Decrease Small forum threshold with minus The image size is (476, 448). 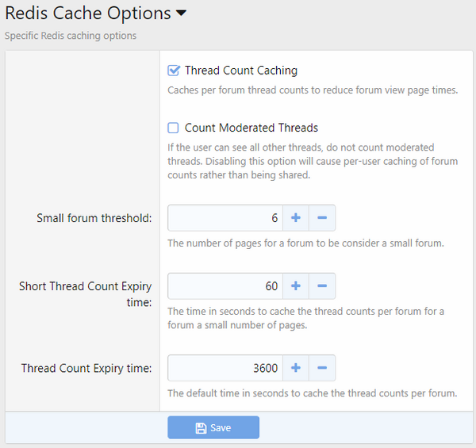[322, 218]
